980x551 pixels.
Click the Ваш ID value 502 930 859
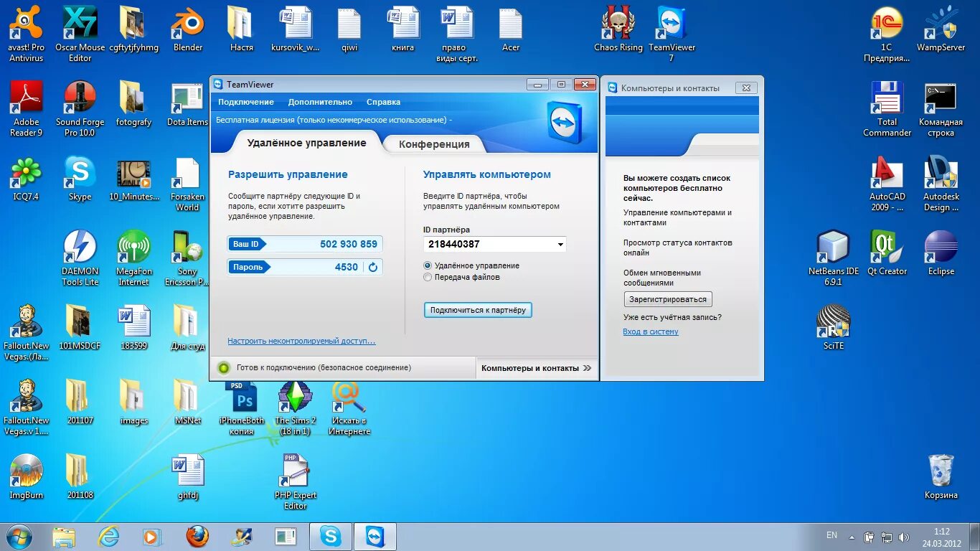point(349,244)
